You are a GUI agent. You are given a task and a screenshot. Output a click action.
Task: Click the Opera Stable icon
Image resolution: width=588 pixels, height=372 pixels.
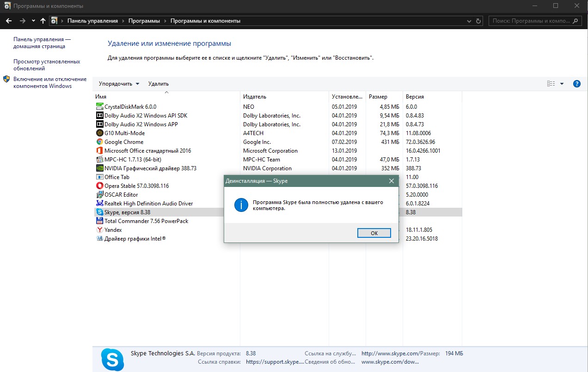click(x=99, y=186)
